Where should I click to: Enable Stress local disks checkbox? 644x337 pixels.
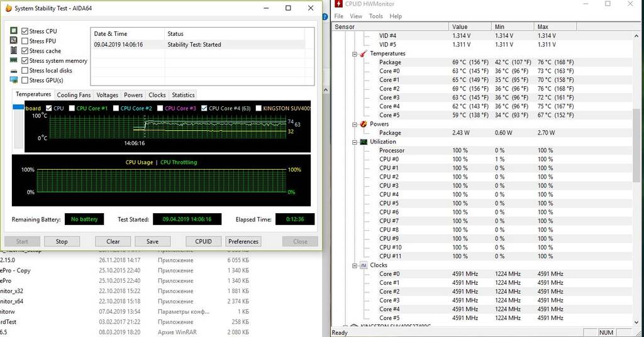click(x=25, y=70)
